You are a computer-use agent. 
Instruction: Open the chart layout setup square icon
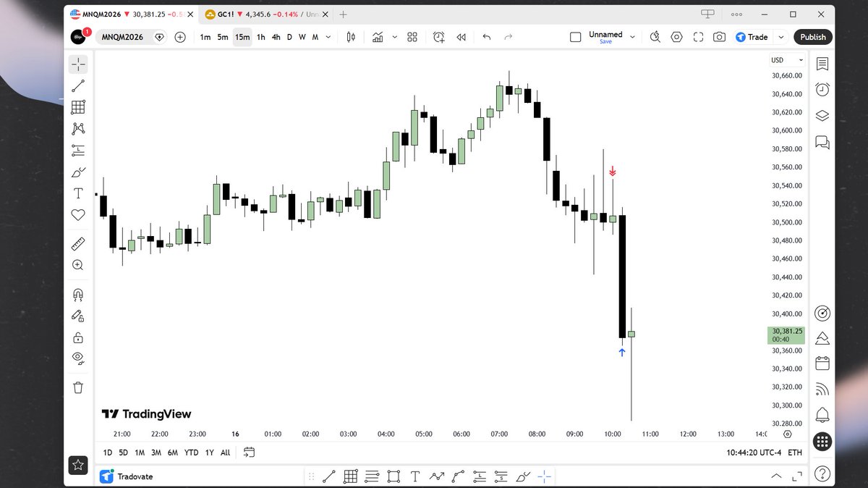(x=576, y=37)
